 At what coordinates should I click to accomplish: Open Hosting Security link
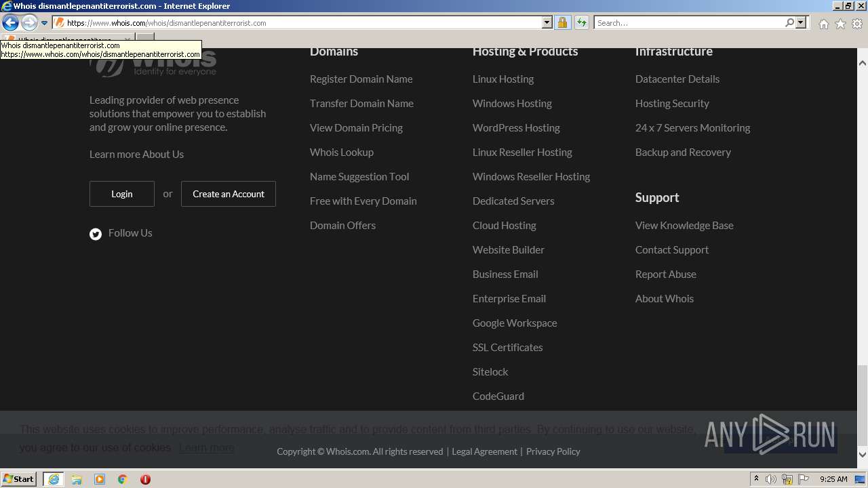(672, 104)
